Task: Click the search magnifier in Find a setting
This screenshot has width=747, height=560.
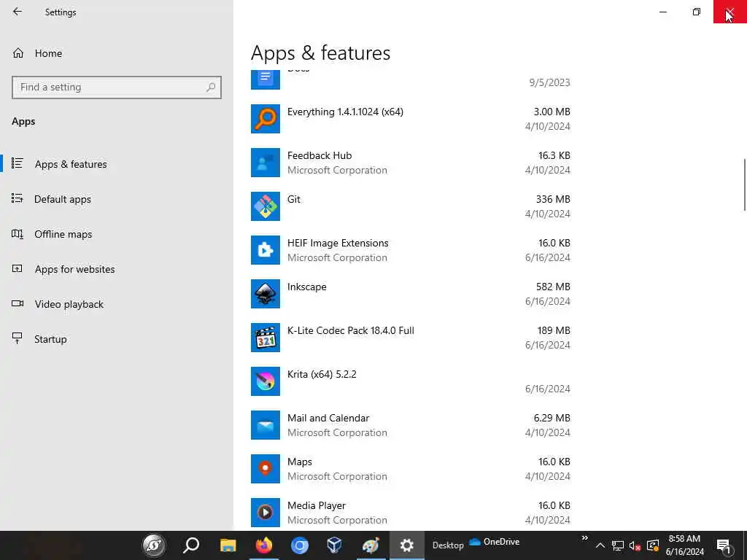Action: pyautogui.click(x=211, y=87)
